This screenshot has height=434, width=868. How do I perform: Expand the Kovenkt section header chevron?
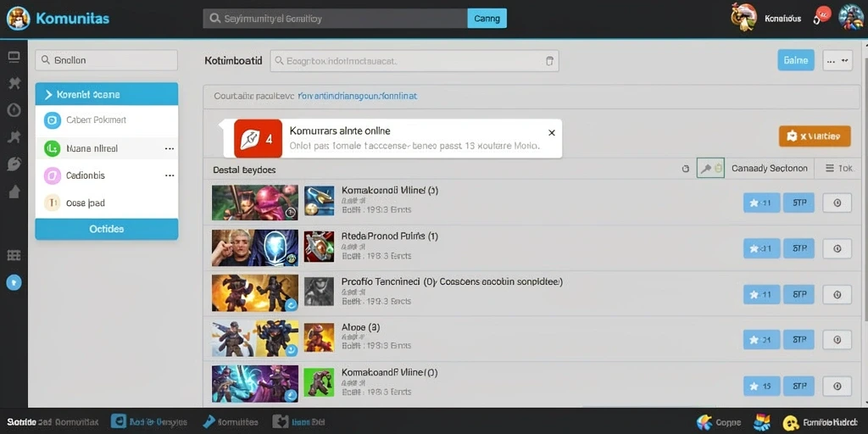tap(48, 95)
